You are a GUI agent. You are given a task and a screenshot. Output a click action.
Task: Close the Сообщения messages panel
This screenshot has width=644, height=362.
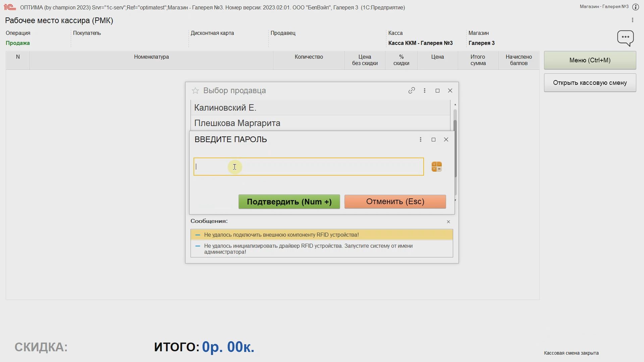point(448,222)
